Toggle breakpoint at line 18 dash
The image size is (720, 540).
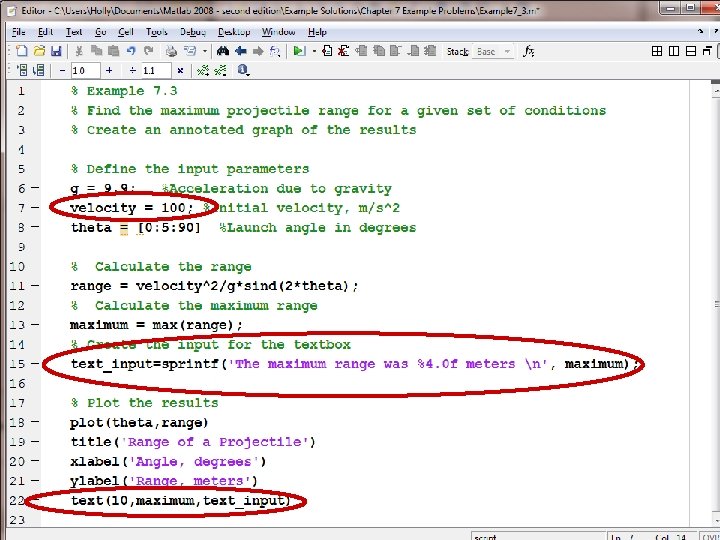[x=35, y=422]
